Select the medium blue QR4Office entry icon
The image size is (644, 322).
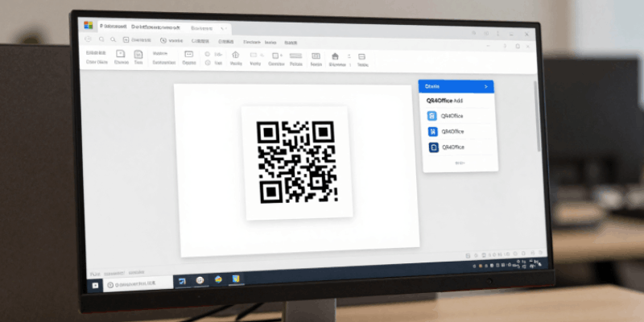[x=433, y=131]
